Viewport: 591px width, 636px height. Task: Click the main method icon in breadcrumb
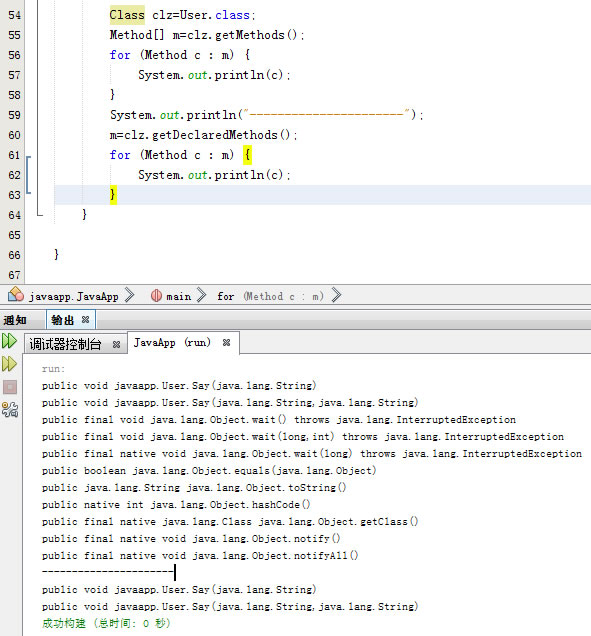[x=156, y=296]
